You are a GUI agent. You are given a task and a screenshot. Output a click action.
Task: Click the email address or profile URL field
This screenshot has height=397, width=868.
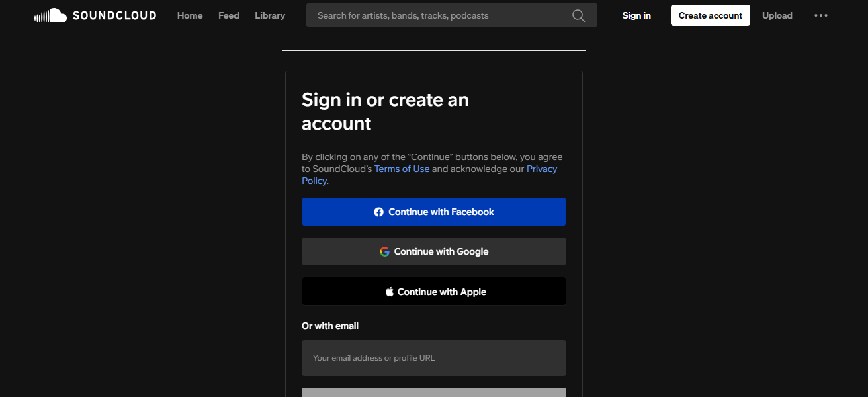433,358
